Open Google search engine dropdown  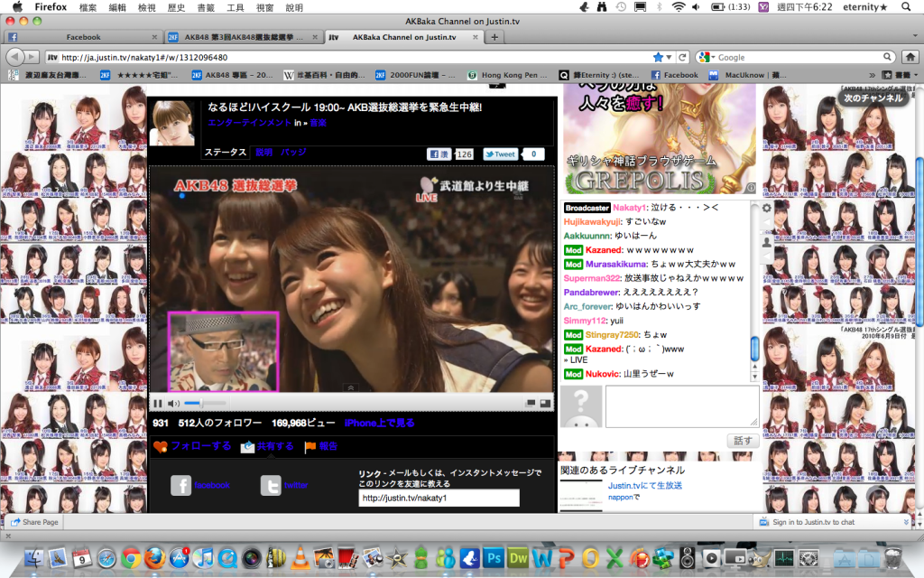pyautogui.click(x=707, y=57)
